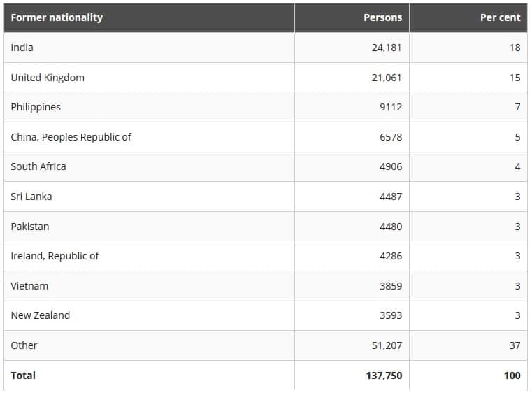Click the South Africa row label
Screen dimensions: 532x393
click(x=38, y=166)
